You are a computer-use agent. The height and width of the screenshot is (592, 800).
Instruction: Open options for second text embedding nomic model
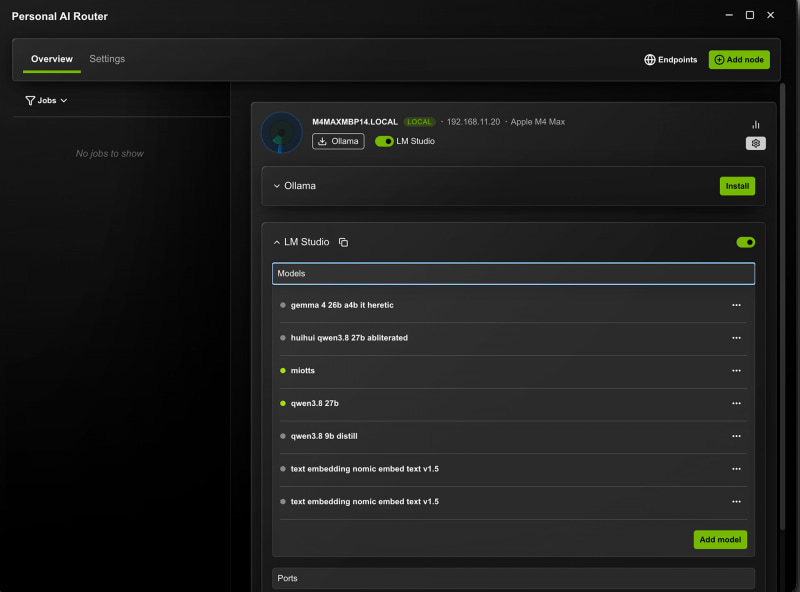pos(736,502)
